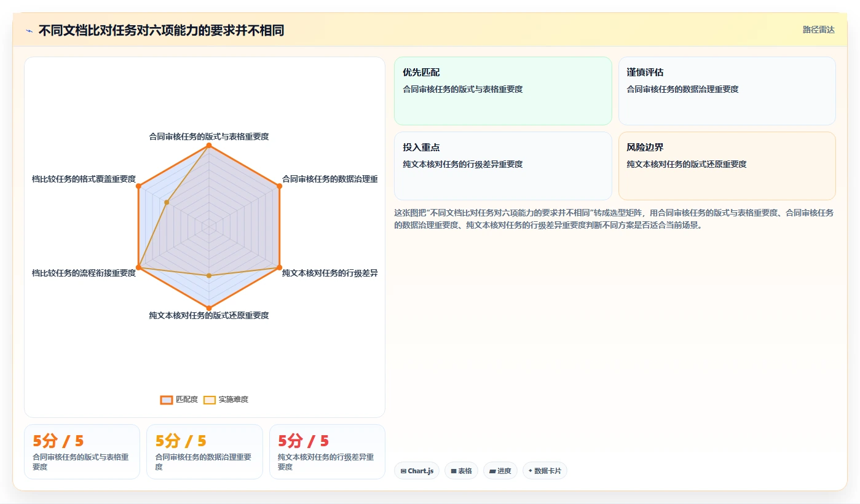Select the 进度 tag
The image size is (860, 504).
[x=500, y=471]
